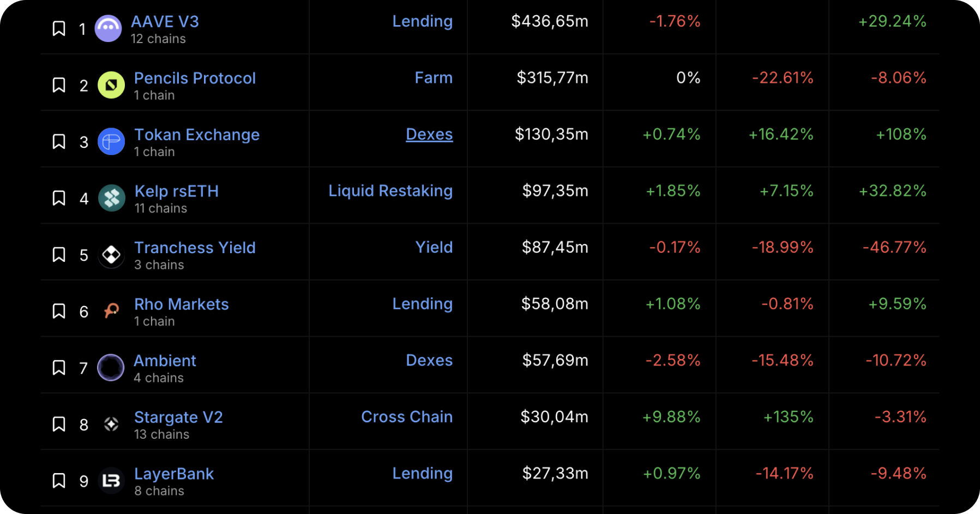
Task: Open the Liquid Restaking category link
Action: coord(390,191)
